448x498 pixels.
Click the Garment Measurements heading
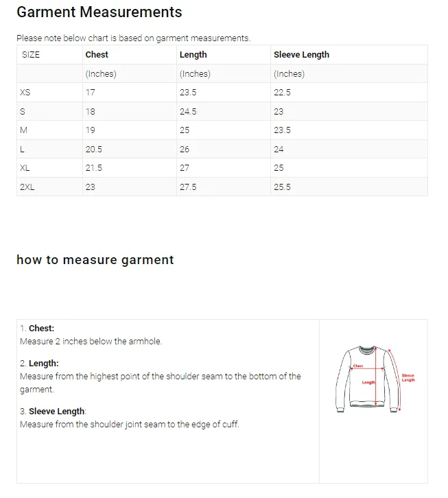(x=99, y=12)
